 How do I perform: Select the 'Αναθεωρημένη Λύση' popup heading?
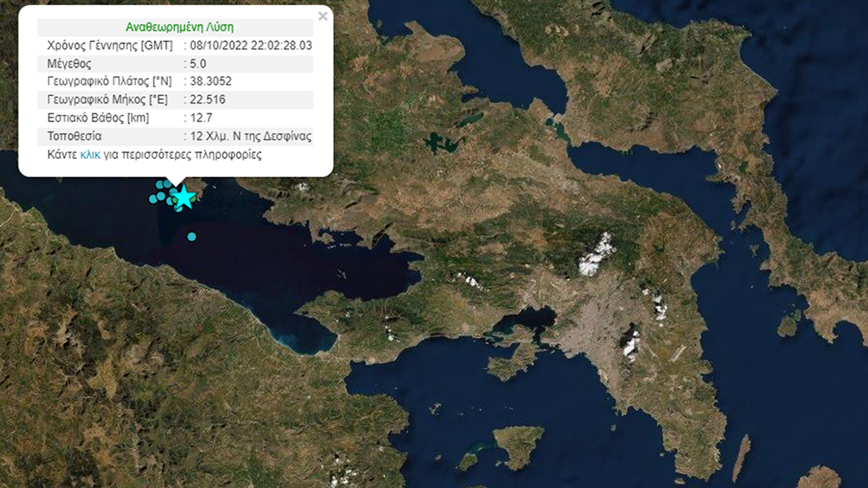179,27
